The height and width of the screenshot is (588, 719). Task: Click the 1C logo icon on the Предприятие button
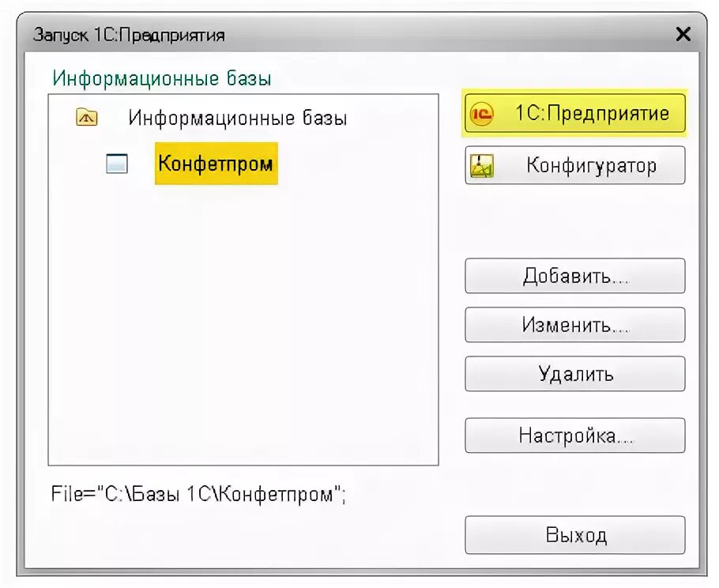coord(482,113)
